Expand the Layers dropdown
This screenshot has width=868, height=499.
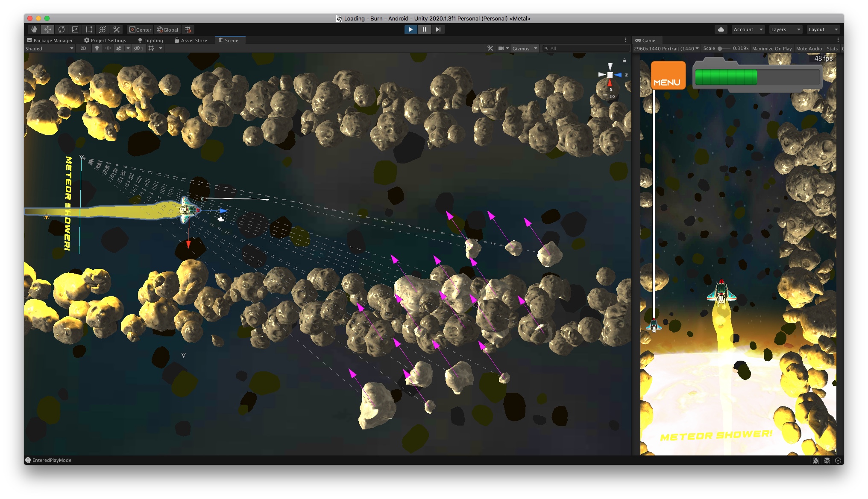click(785, 29)
